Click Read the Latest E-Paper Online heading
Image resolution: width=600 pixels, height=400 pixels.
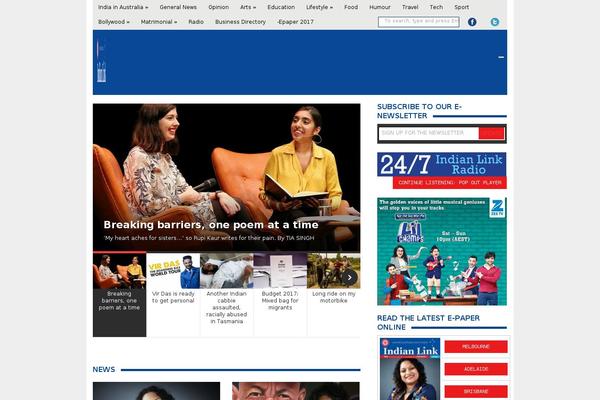pyautogui.click(x=428, y=323)
